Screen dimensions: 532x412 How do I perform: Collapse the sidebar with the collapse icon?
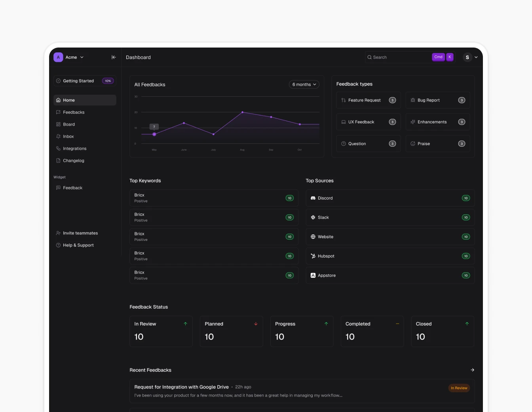click(x=114, y=57)
